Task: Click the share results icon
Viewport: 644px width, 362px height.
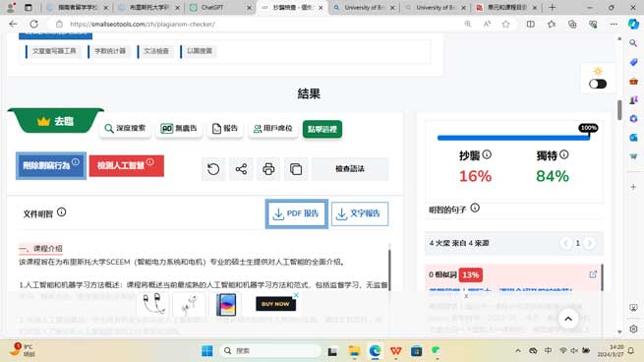Action: [241, 169]
